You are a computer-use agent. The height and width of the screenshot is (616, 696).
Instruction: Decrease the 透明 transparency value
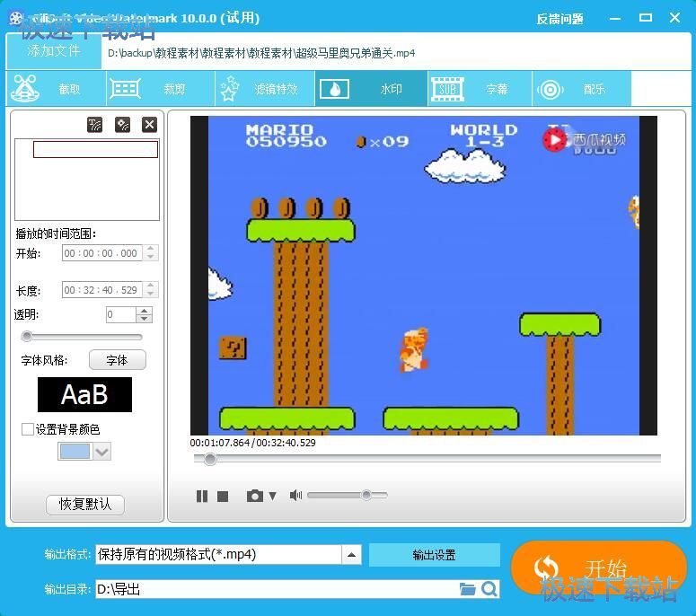pos(144,319)
